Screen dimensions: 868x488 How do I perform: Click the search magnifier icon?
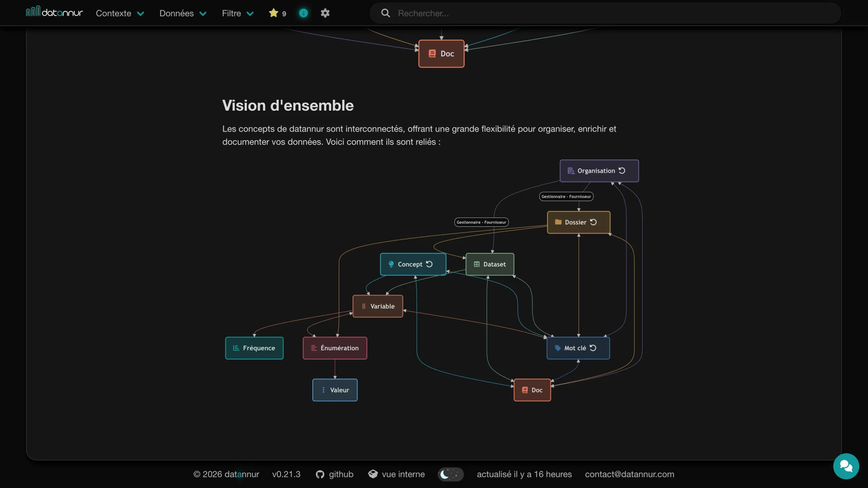click(x=386, y=13)
